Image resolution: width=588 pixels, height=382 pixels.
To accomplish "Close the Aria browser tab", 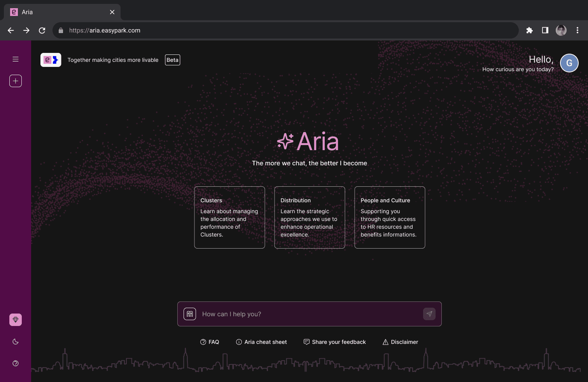I will tap(112, 12).
